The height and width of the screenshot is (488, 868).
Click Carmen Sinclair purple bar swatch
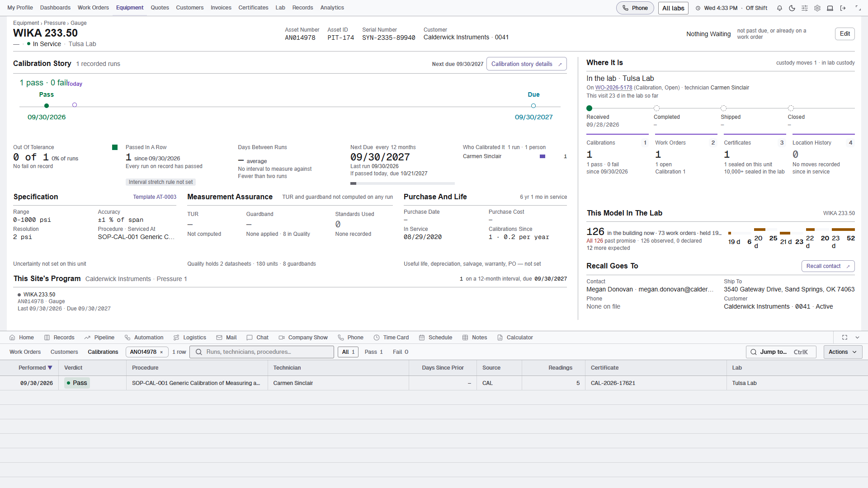pos(542,156)
